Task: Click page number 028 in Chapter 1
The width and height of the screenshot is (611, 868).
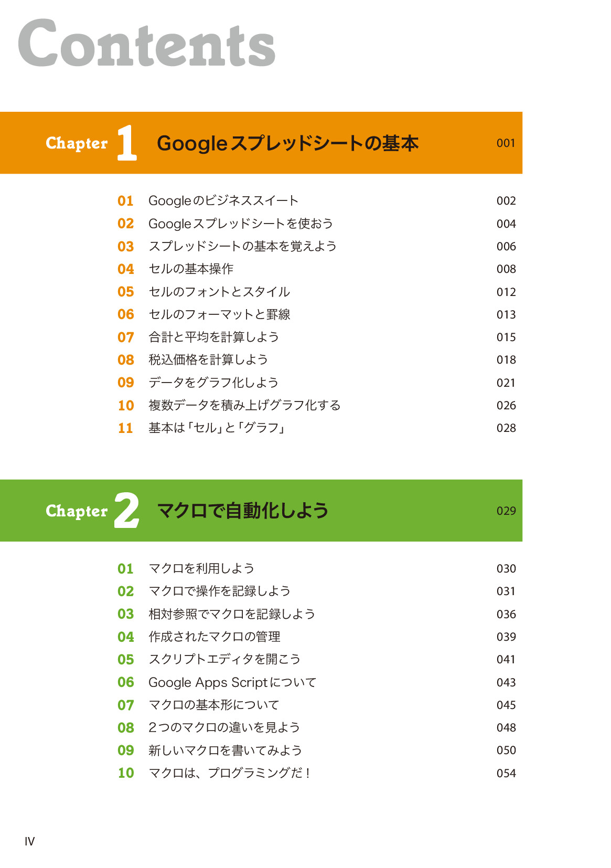Action: [x=506, y=428]
